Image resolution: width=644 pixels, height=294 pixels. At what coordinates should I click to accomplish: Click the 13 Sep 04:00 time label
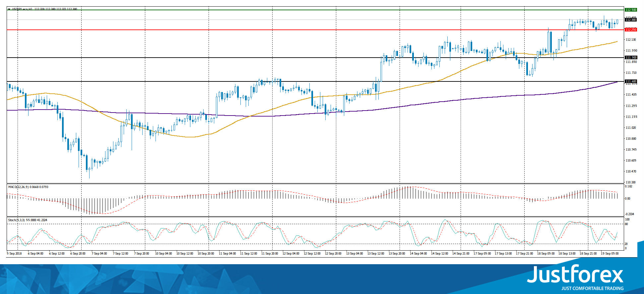pos(354,254)
